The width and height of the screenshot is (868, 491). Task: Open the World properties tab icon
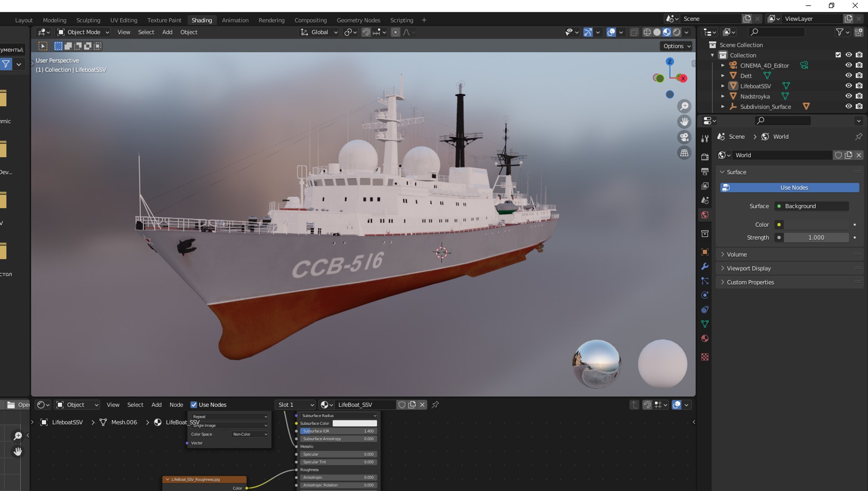(705, 215)
